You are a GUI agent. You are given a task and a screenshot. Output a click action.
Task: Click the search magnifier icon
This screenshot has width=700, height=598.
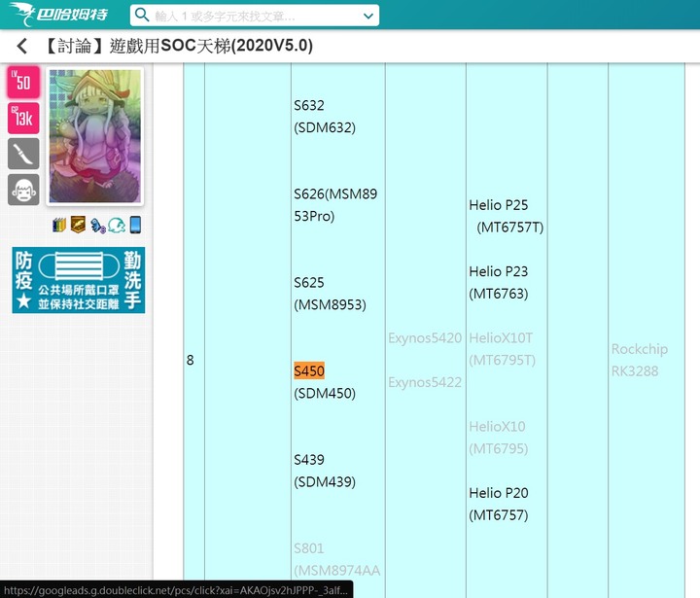tap(142, 15)
